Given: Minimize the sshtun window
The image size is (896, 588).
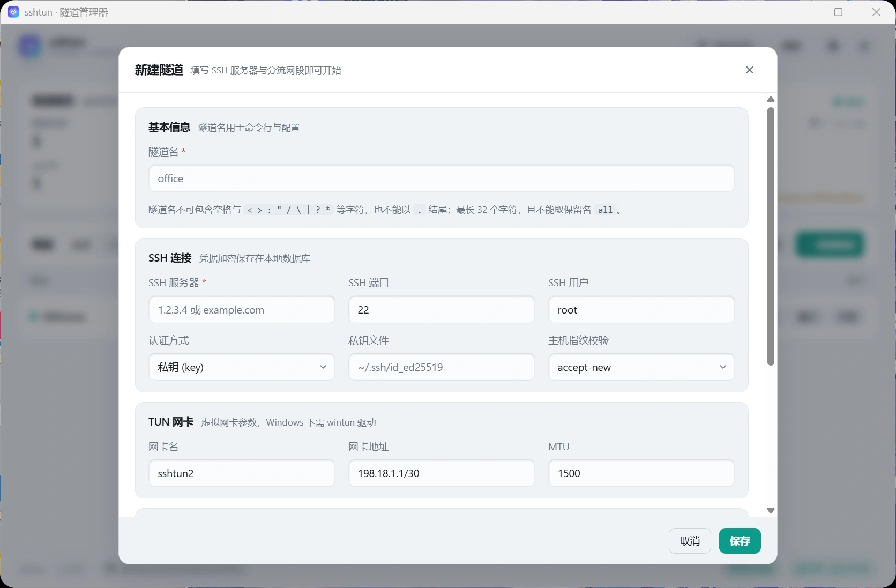Looking at the screenshot, I should point(802,12).
